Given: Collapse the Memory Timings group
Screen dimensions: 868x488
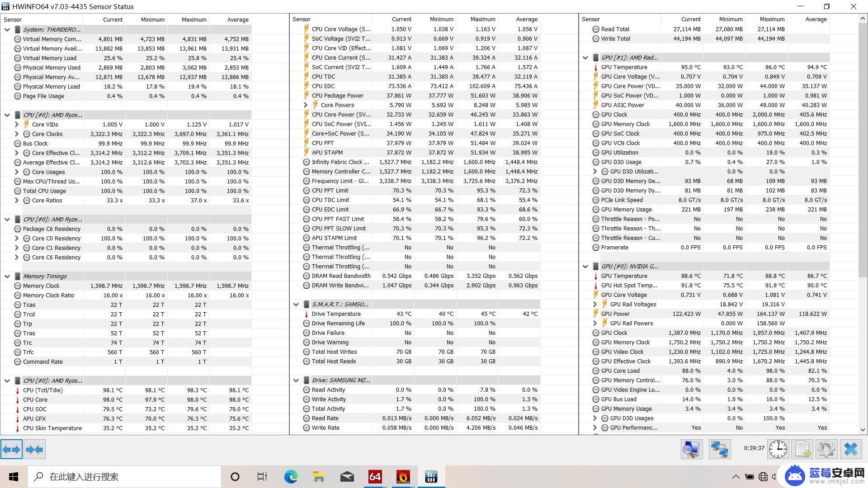Looking at the screenshot, I should (7, 276).
